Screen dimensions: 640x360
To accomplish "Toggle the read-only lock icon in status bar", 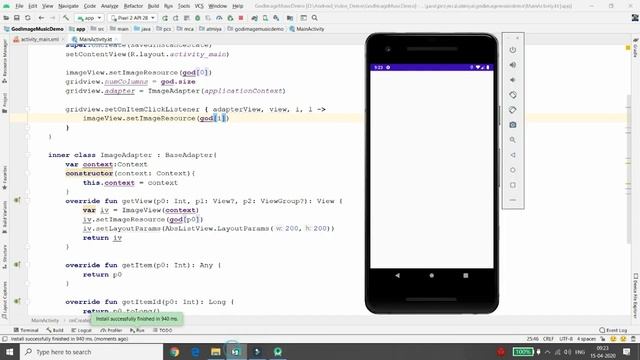I will [603, 339].
